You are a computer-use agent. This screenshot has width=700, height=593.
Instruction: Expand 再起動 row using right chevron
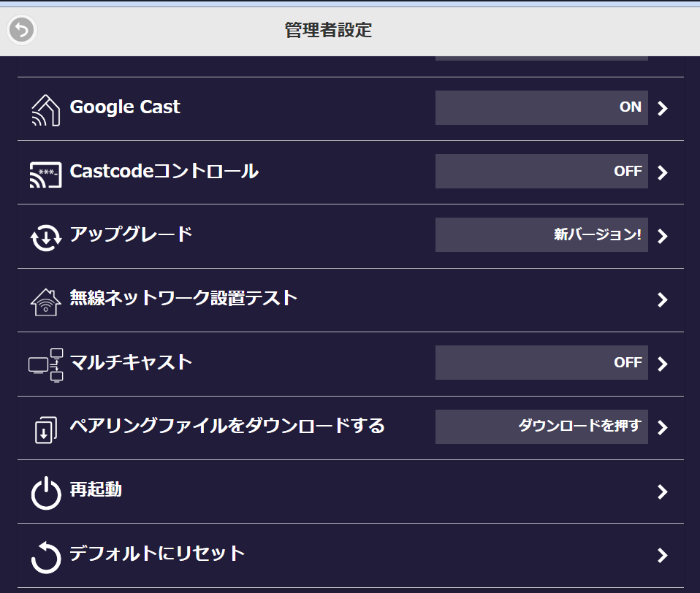(662, 492)
